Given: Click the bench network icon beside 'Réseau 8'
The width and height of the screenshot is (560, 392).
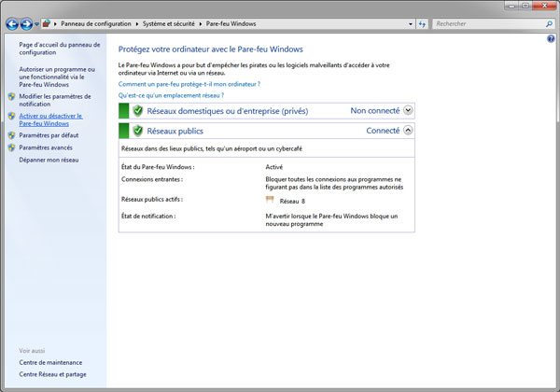Looking at the screenshot, I should 270,200.
